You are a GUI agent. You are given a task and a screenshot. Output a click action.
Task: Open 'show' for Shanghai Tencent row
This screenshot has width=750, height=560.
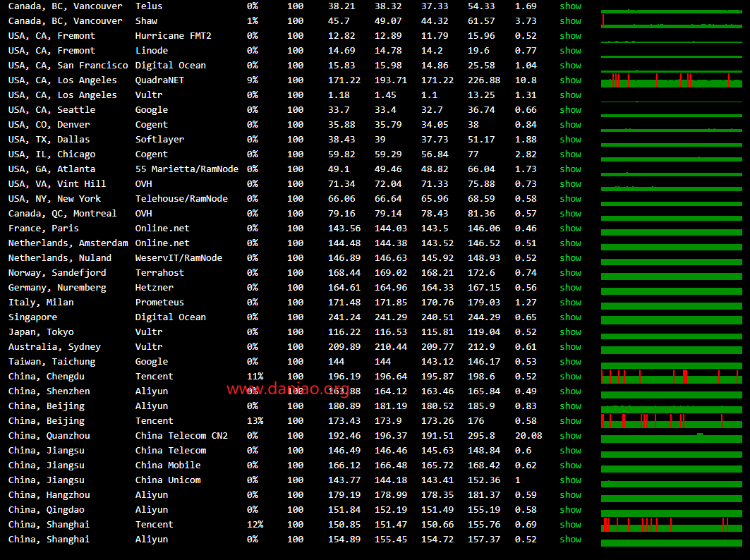tap(570, 525)
